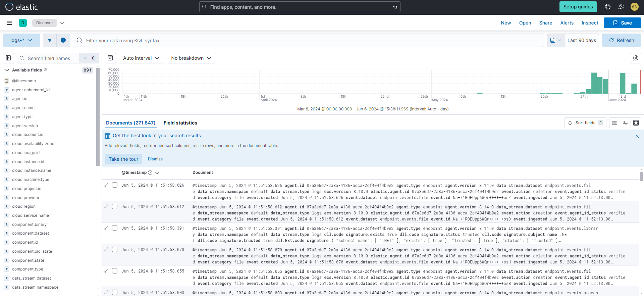This screenshot has width=644, height=297.
Task: Open the main navigation hamburger menu
Action: (x=9, y=23)
